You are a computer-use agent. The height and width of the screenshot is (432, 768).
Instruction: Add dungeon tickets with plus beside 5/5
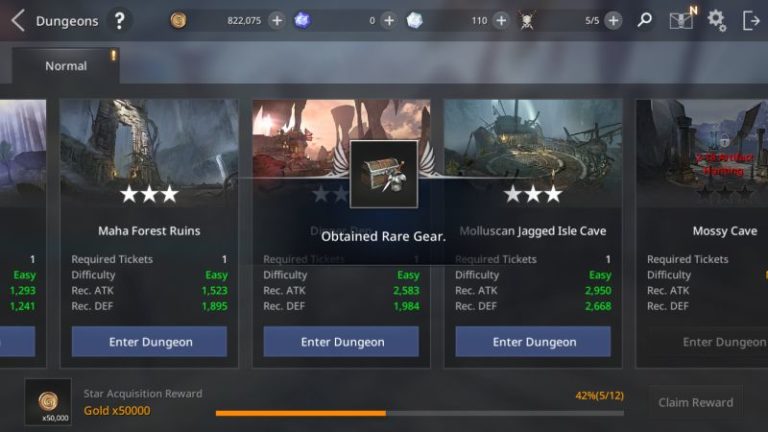[x=613, y=21]
